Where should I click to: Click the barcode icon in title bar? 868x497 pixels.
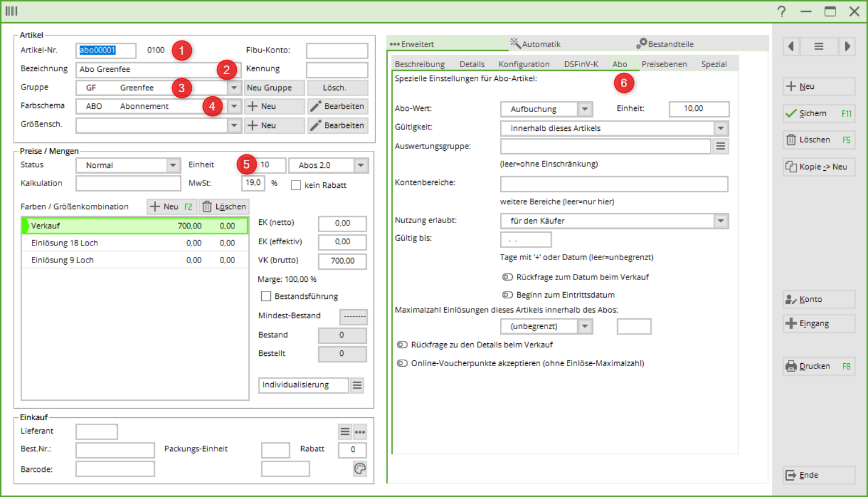point(11,11)
